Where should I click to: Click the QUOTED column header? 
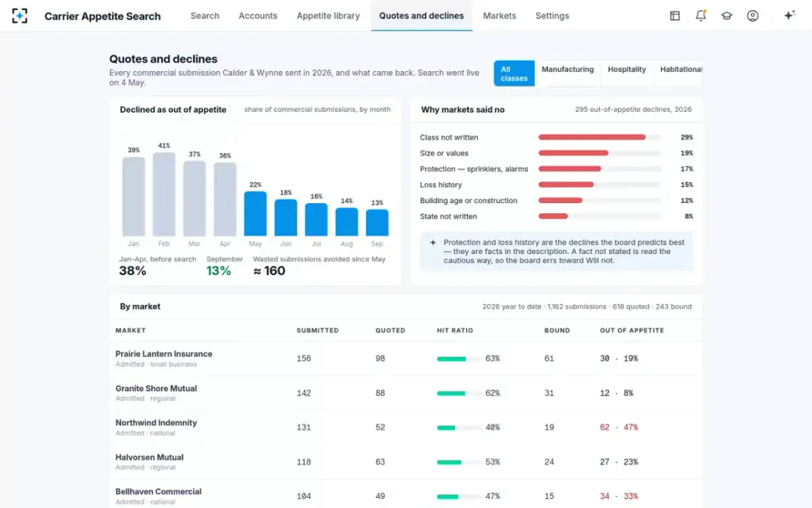[390, 331]
